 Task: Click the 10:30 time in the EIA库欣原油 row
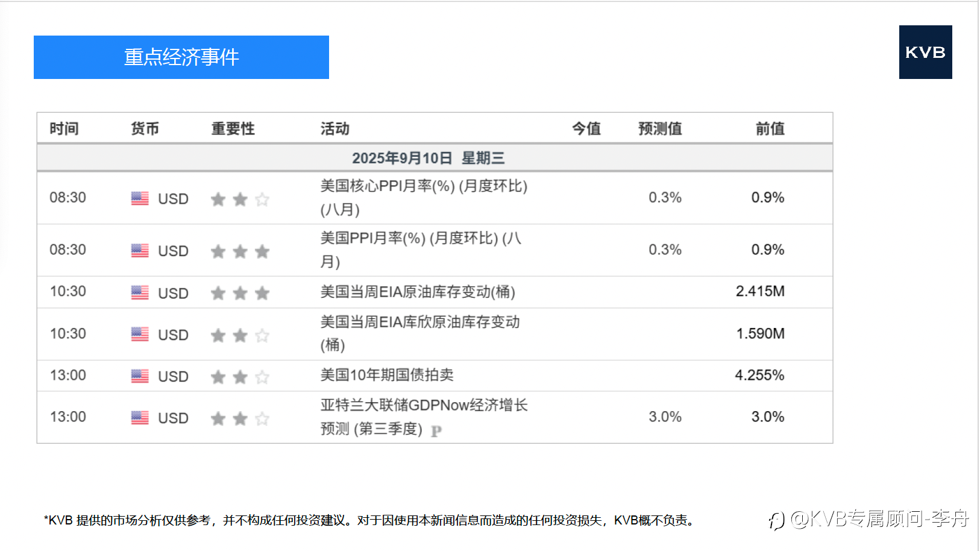tap(68, 333)
